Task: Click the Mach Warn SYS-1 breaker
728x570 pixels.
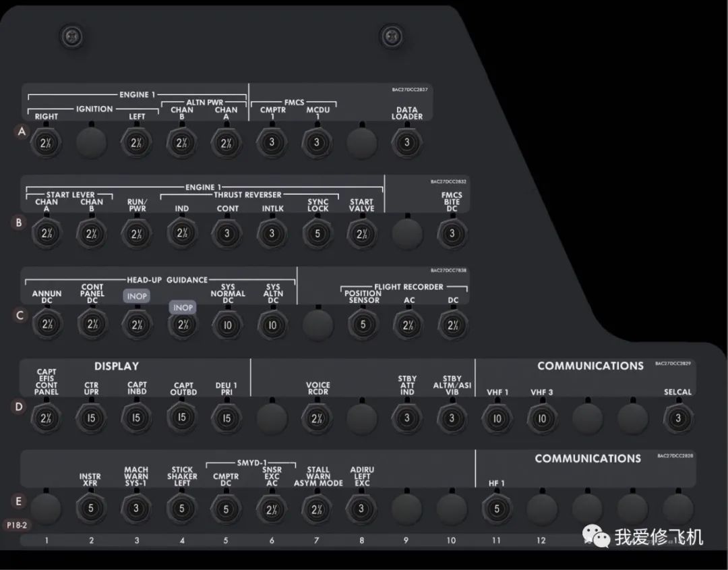Action: pos(136,509)
